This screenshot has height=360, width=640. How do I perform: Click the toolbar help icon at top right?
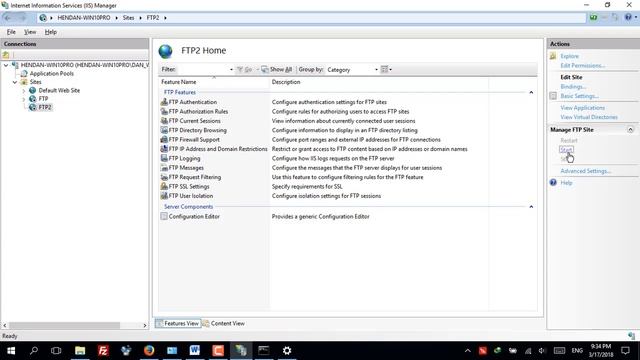(629, 18)
